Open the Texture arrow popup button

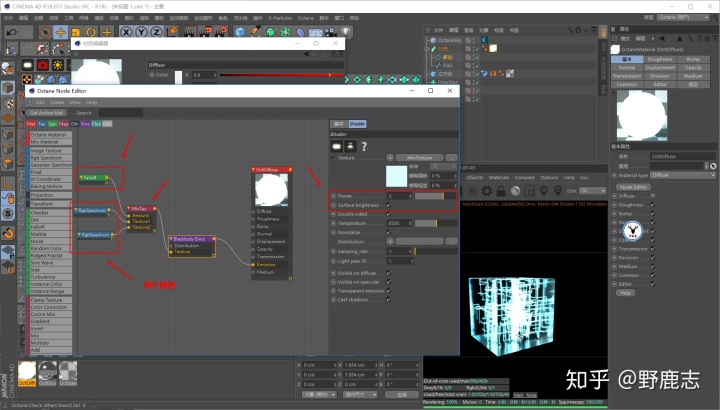(390, 157)
